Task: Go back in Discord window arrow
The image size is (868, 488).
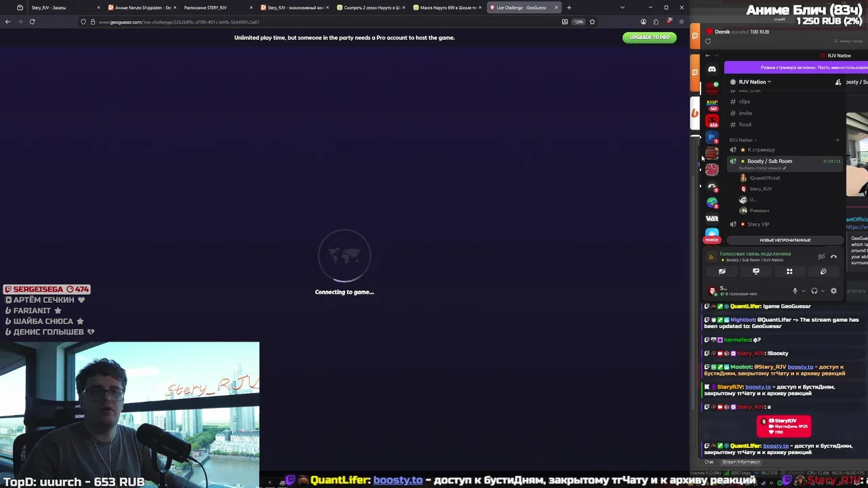Action: [708, 56]
